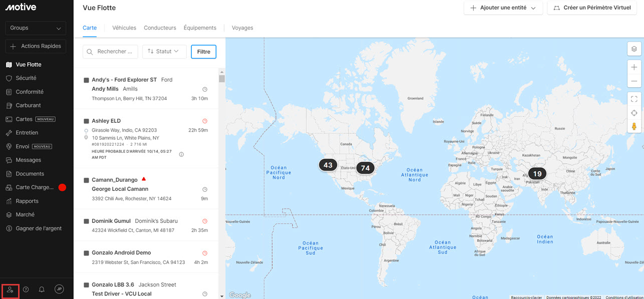Screen dimensions: 644x299
Task: Click the Envoi location pin icon
Action: pos(9,146)
